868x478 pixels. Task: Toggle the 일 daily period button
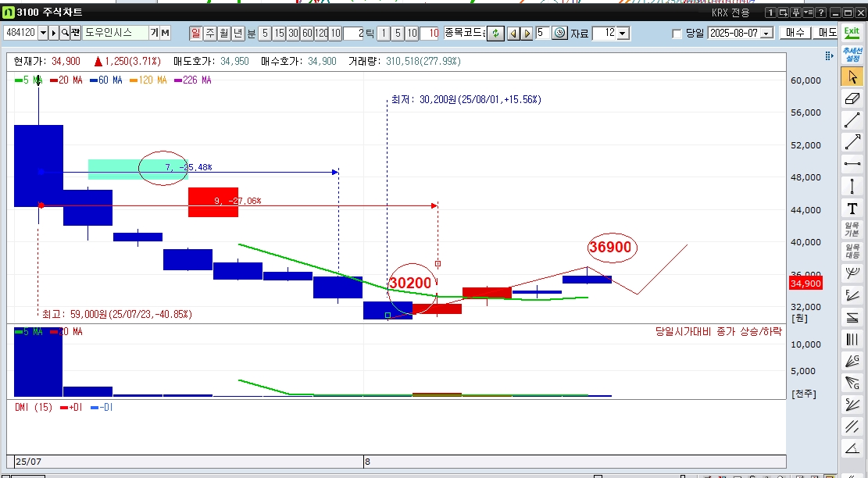point(195,33)
